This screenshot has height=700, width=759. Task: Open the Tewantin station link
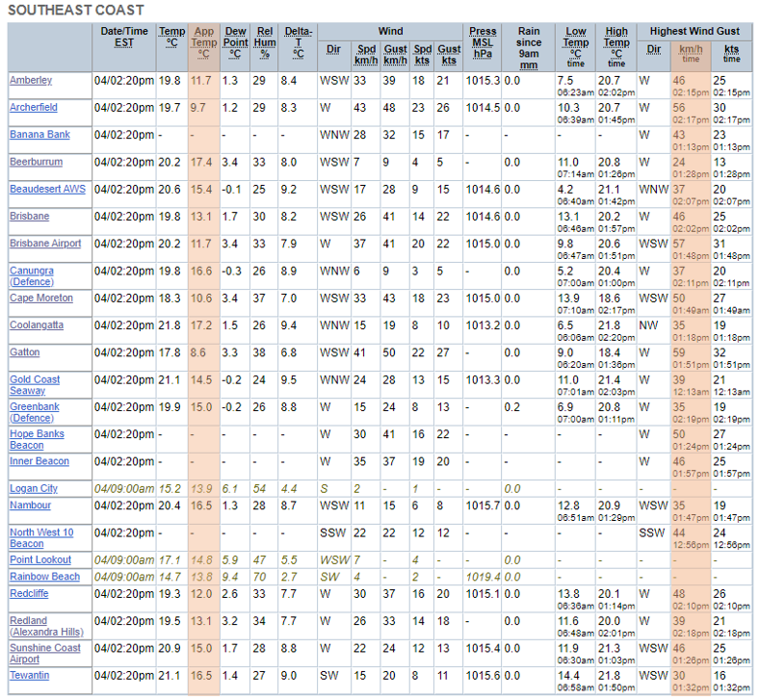[30, 675]
